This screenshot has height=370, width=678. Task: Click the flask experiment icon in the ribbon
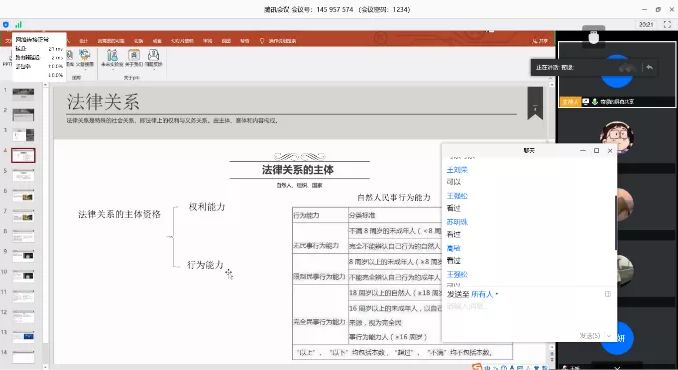click(x=112, y=55)
